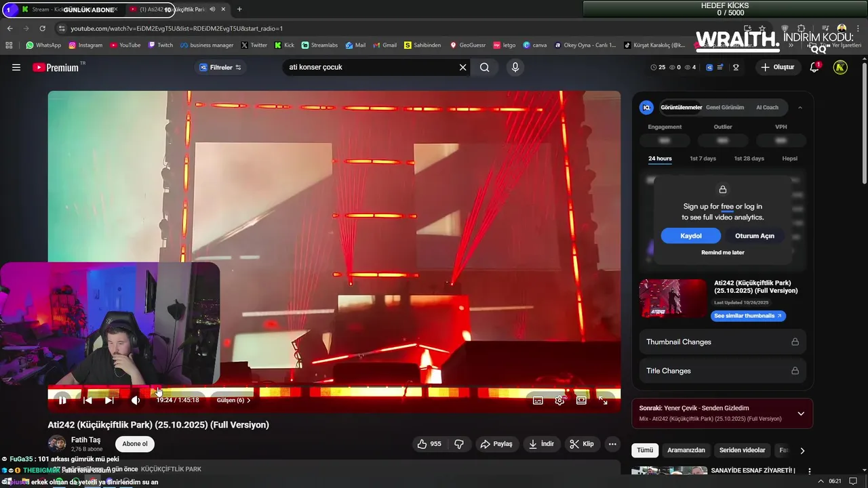The image size is (868, 488).
Task: Skip to the next video
Action: [x=109, y=401]
